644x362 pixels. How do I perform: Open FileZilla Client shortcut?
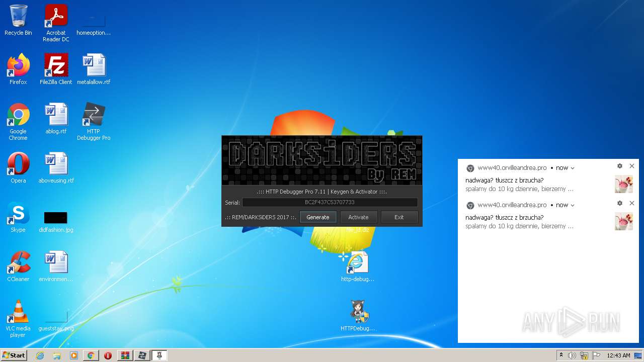tap(56, 69)
